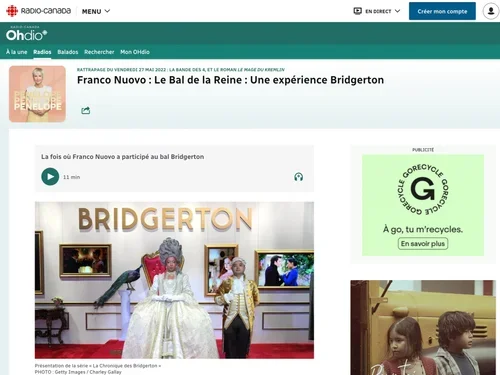
Task: Play the Franco Nuovo audio segment
Action: click(50, 177)
